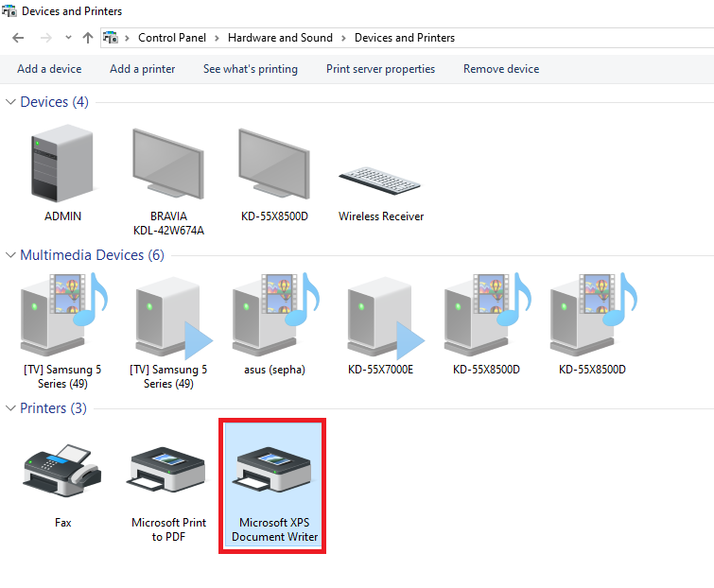Click the Printers (3) heading text

tap(53, 407)
